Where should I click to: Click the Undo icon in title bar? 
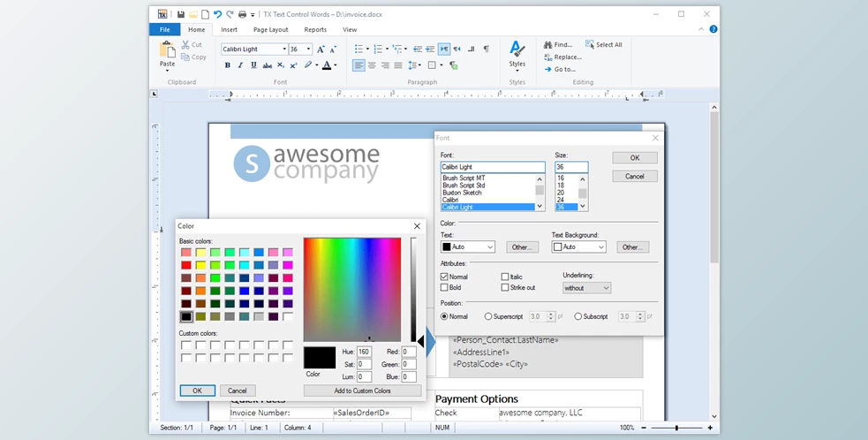[218, 14]
